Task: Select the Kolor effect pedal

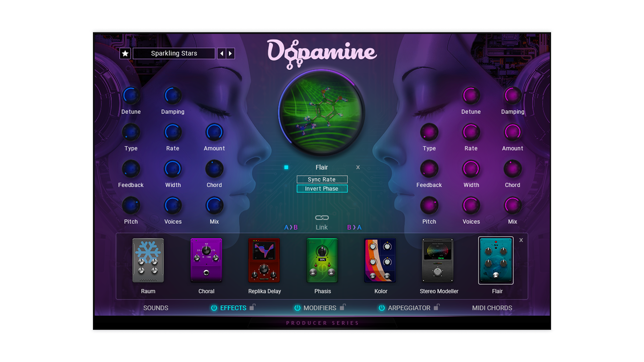Action: coord(380,260)
